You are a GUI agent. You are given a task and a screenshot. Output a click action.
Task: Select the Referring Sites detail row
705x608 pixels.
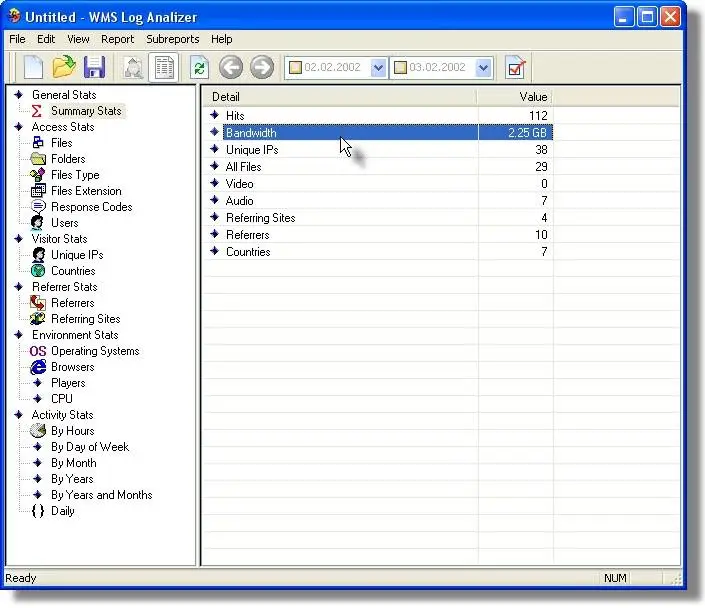pyautogui.click(x=379, y=218)
